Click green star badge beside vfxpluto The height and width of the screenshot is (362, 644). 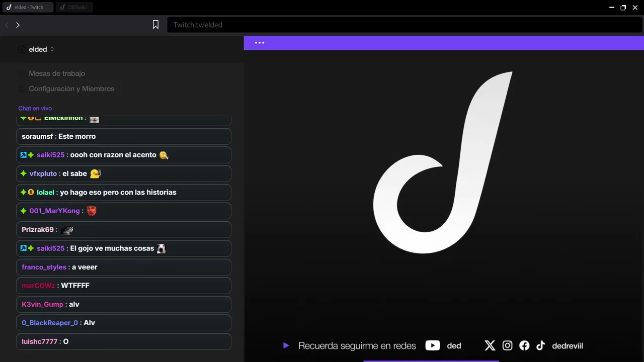point(23,173)
